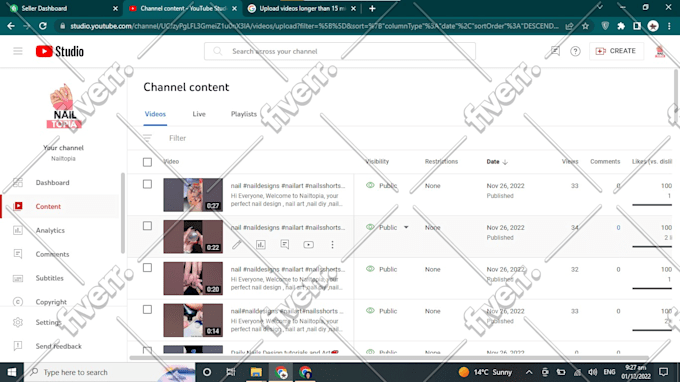Image resolution: width=680 pixels, height=382 pixels.
Task: Open the Analytics bar icon on the 0:22 video
Action: (261, 245)
